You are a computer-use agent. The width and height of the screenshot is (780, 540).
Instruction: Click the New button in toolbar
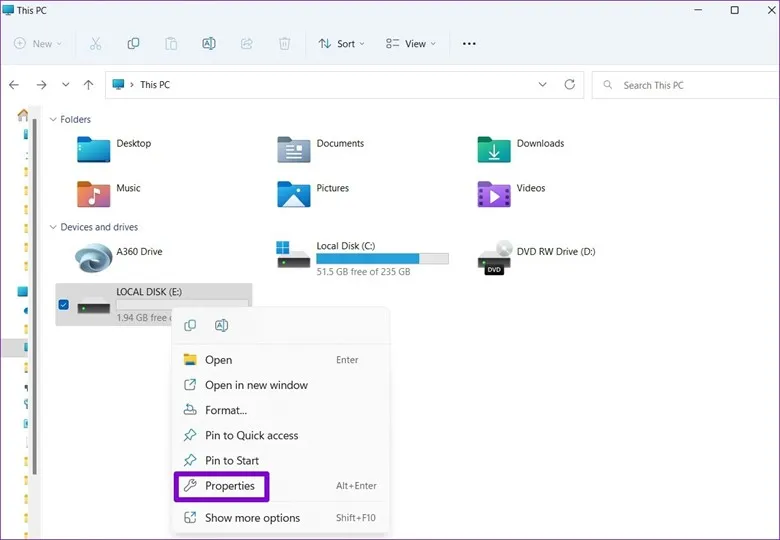click(38, 44)
